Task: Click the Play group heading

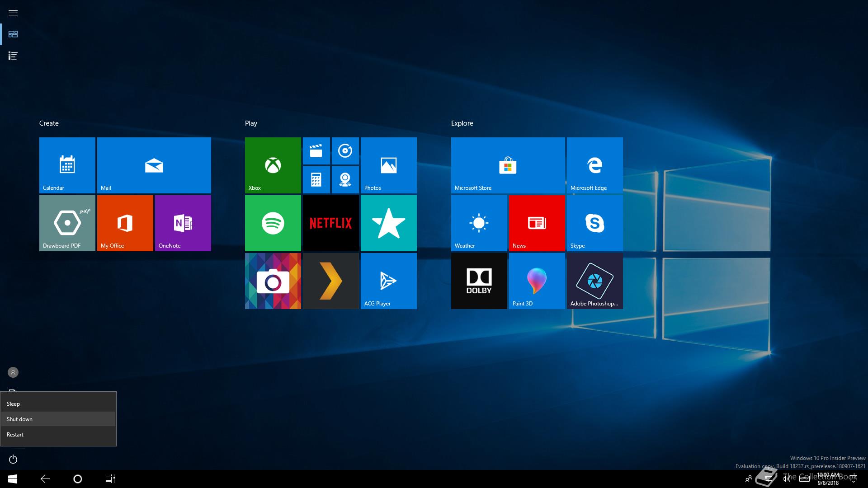Action: coord(251,123)
